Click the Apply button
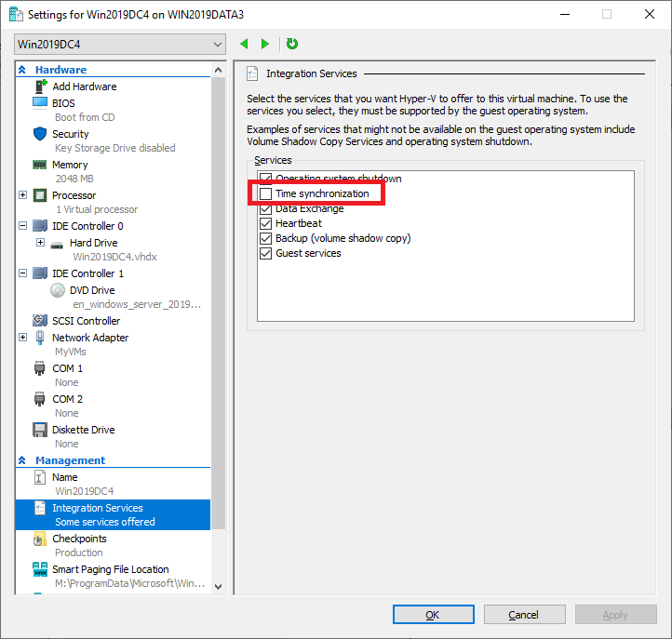The width and height of the screenshot is (672, 639). click(x=615, y=615)
